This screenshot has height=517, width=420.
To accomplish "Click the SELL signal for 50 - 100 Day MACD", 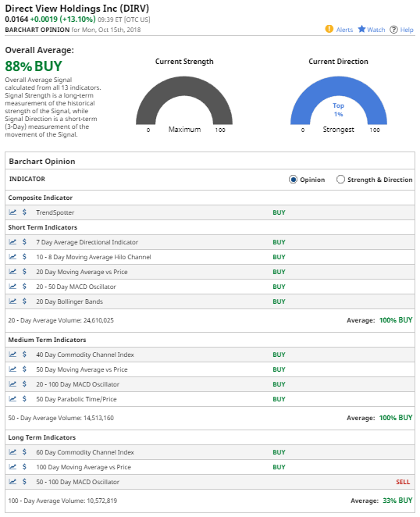I will click(403, 482).
